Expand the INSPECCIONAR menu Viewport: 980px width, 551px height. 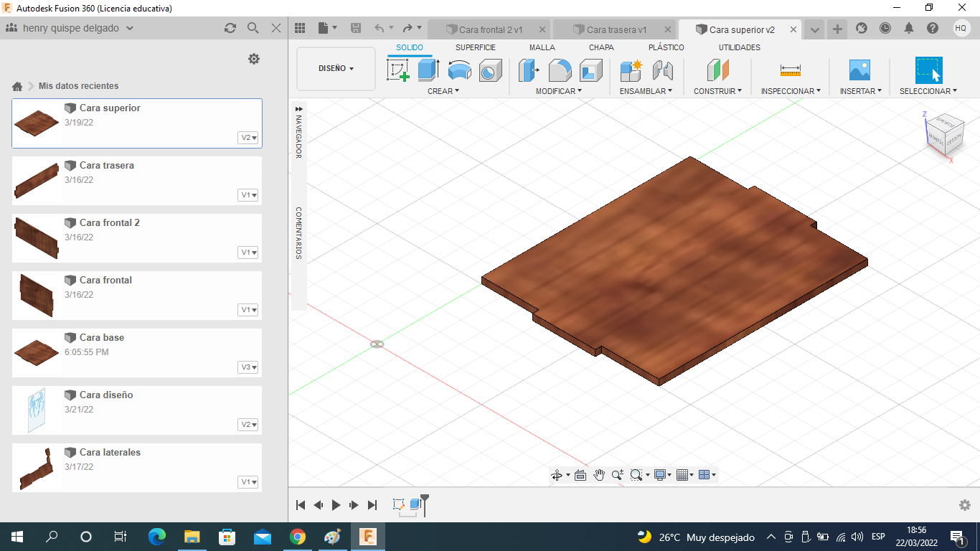[791, 91]
